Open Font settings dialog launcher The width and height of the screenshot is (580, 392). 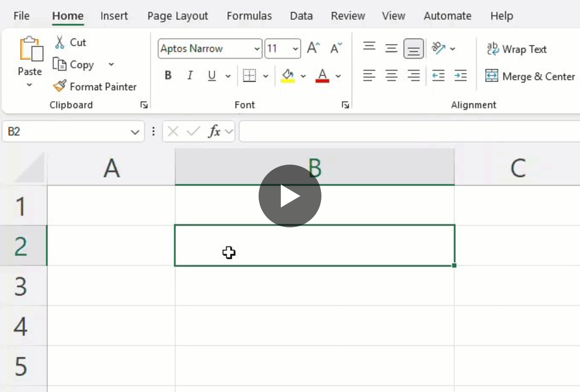(345, 105)
